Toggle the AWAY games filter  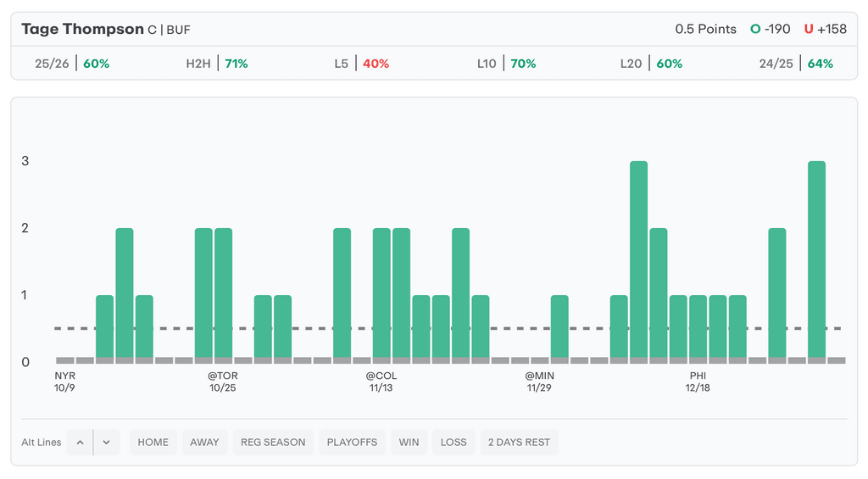pyautogui.click(x=204, y=443)
